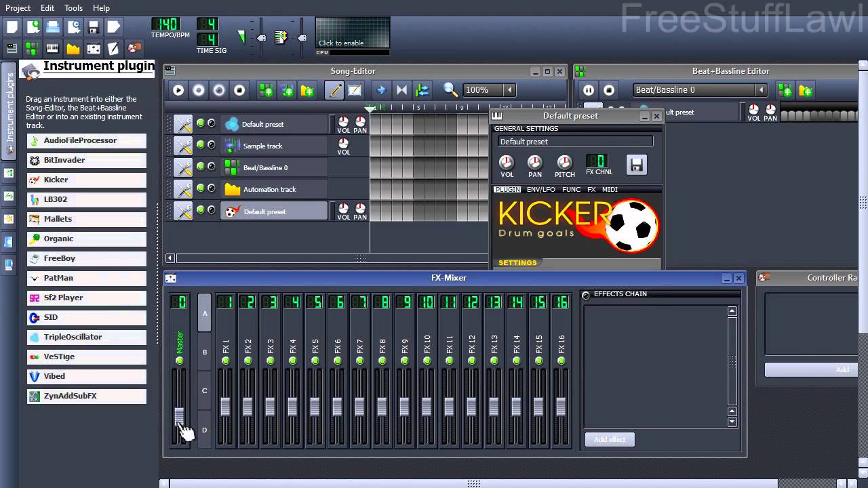
Task: Open track actions menu for Beat/Bassline 0
Action: pyautogui.click(x=183, y=167)
